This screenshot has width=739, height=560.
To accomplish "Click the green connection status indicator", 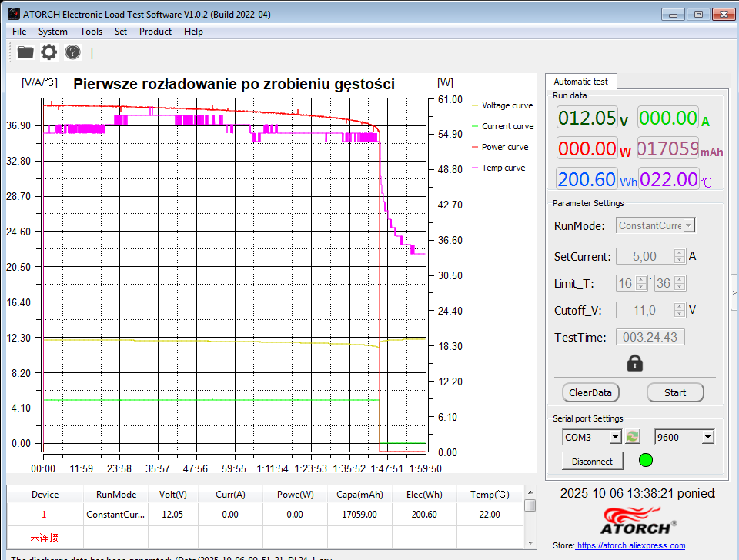I will point(645,460).
